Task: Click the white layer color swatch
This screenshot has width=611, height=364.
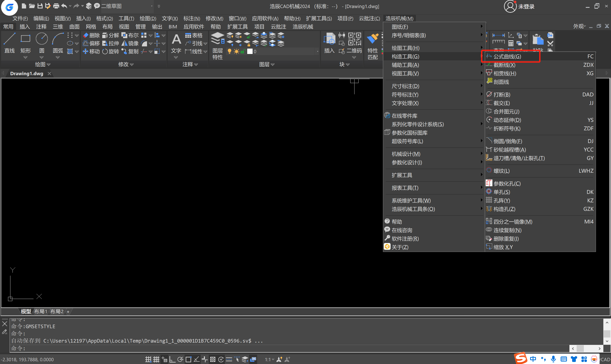Action: [249, 51]
